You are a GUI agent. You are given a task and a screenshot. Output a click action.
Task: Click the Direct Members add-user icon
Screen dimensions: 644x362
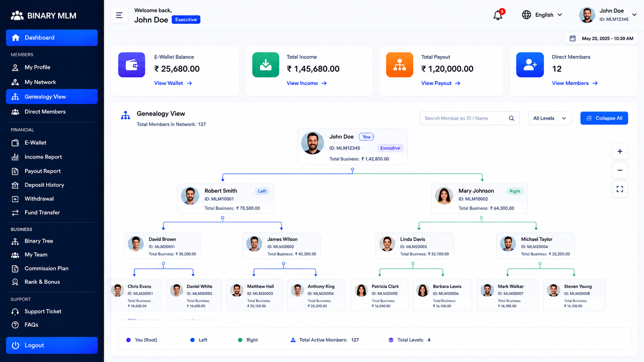pyautogui.click(x=530, y=65)
